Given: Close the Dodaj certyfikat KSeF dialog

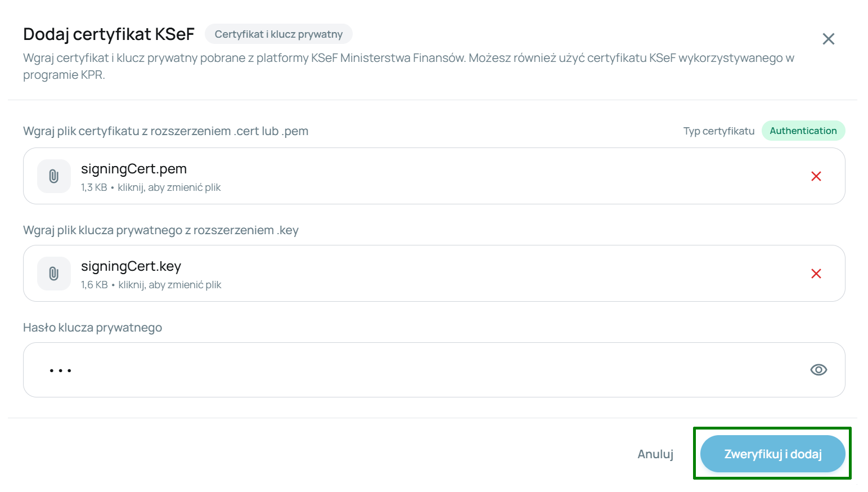Looking at the screenshot, I should pos(828,39).
